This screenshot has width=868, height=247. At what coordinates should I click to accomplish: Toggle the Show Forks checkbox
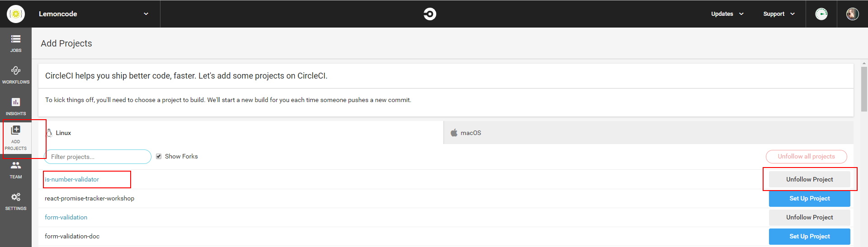[159, 156]
